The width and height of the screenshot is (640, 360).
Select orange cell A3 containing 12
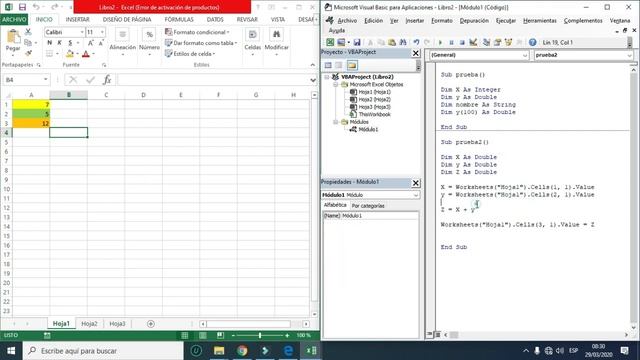[x=31, y=123]
